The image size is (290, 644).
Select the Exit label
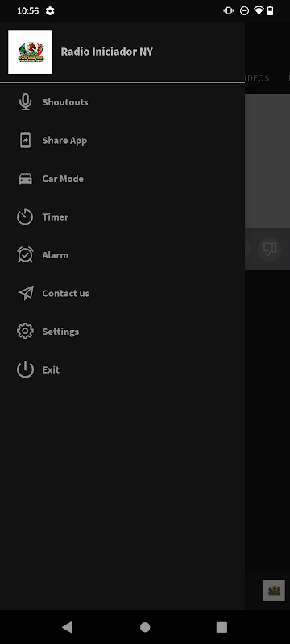tap(51, 369)
